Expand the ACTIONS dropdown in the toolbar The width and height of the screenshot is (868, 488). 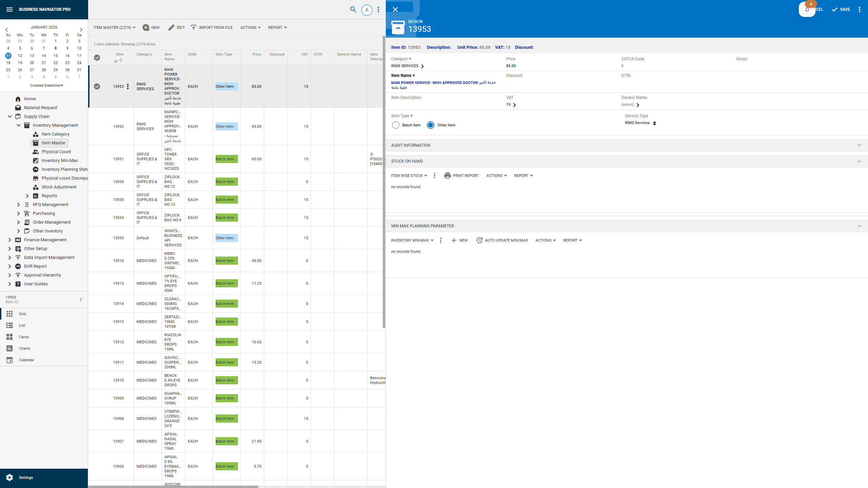tap(250, 27)
